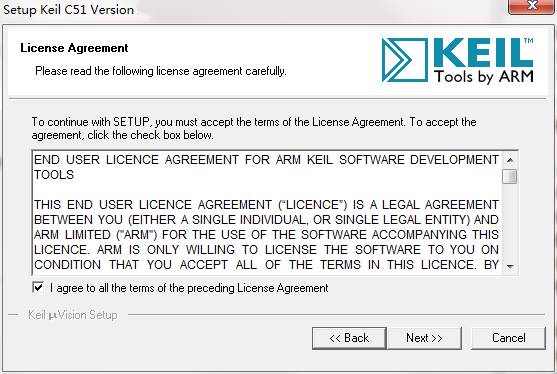Click the Keil arrow logo icon

coord(405,60)
